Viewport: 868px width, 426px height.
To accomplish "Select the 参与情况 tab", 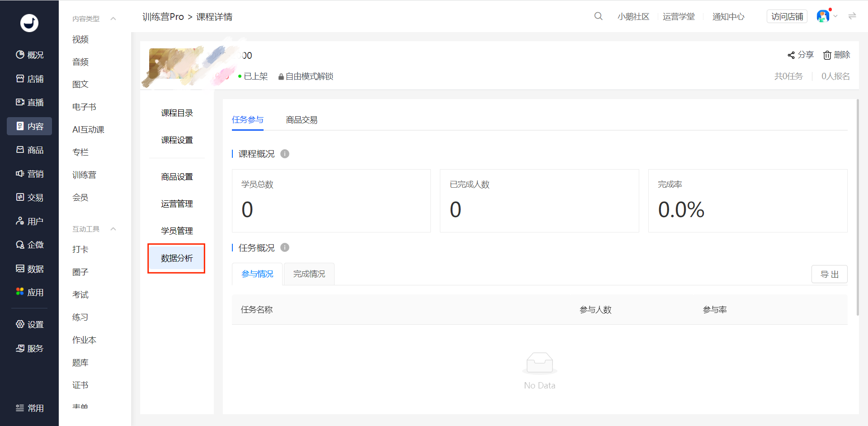I will click(257, 274).
